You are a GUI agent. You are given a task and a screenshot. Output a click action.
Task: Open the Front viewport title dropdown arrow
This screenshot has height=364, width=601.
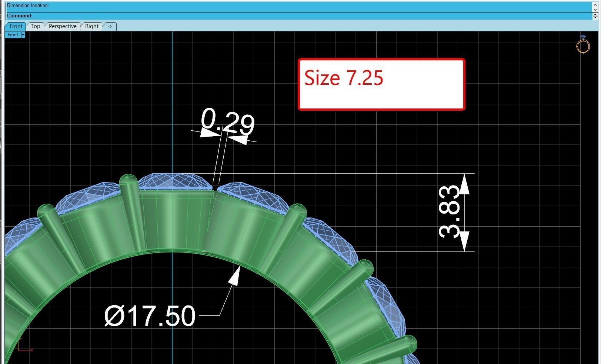tap(23, 35)
